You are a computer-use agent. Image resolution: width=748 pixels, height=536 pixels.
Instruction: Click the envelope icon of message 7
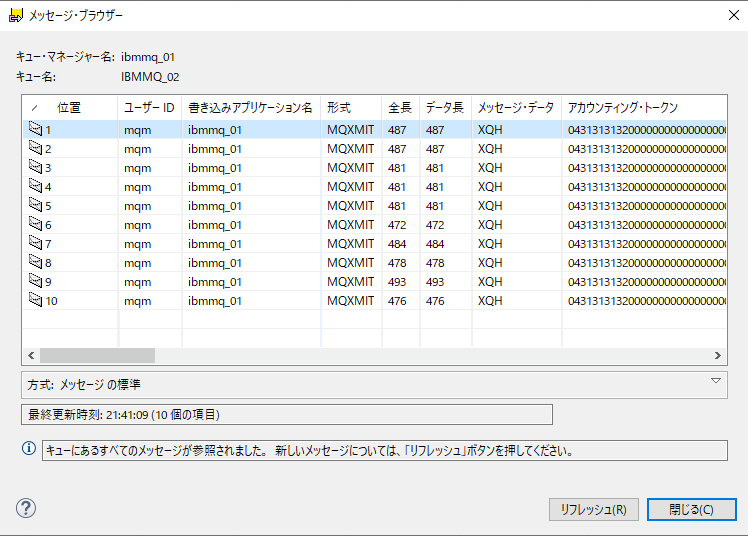(35, 243)
